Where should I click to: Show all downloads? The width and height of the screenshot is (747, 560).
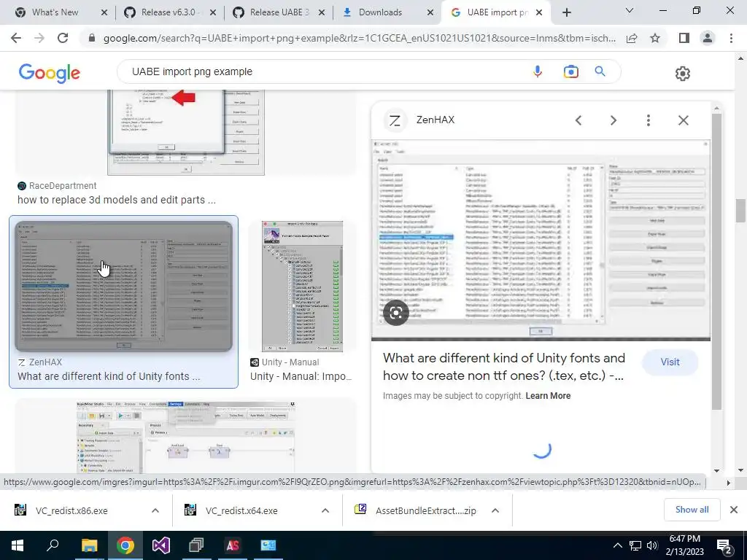pyautogui.click(x=692, y=510)
